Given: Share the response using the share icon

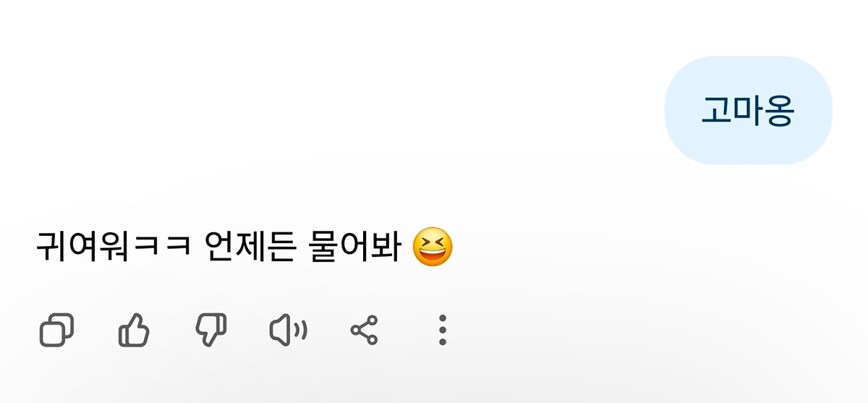Looking at the screenshot, I should (x=364, y=331).
